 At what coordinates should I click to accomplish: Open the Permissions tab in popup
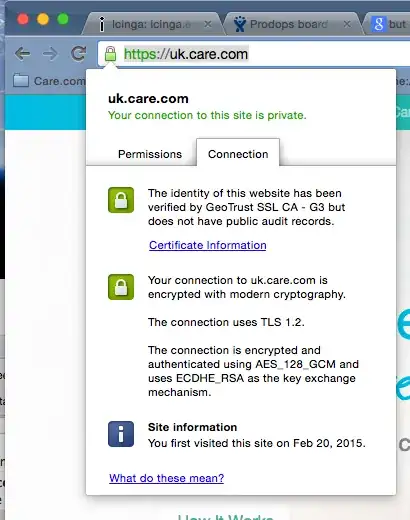click(150, 154)
